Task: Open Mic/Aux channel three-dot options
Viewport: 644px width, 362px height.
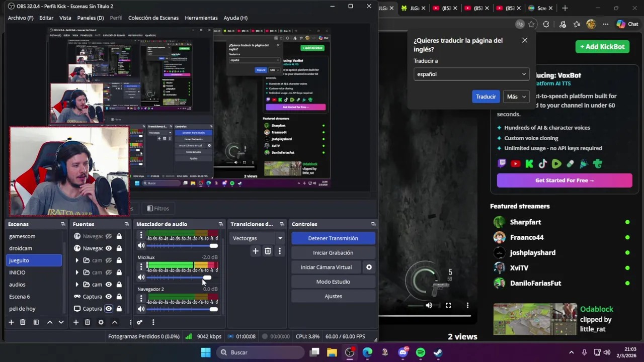Action: click(x=141, y=267)
